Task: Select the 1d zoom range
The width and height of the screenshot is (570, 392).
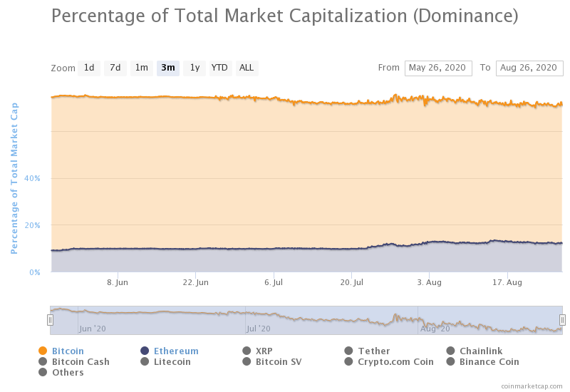Action: click(89, 68)
